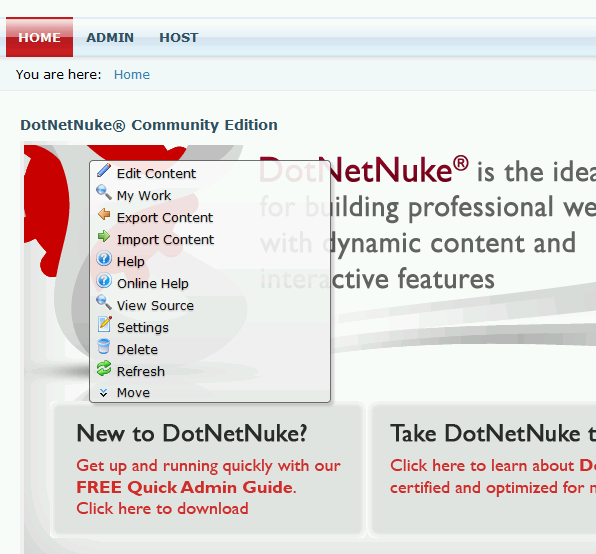Click the green arrow icon for Import Content

click(104, 237)
